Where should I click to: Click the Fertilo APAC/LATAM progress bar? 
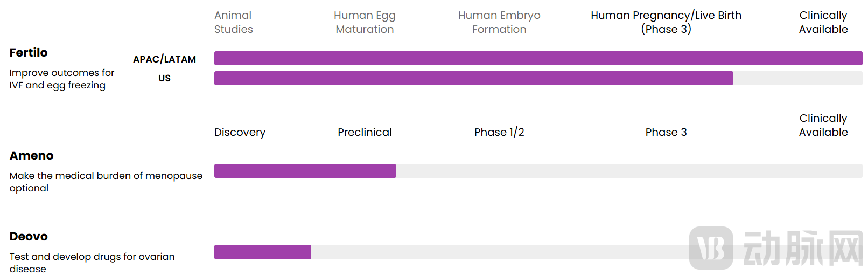point(538,58)
